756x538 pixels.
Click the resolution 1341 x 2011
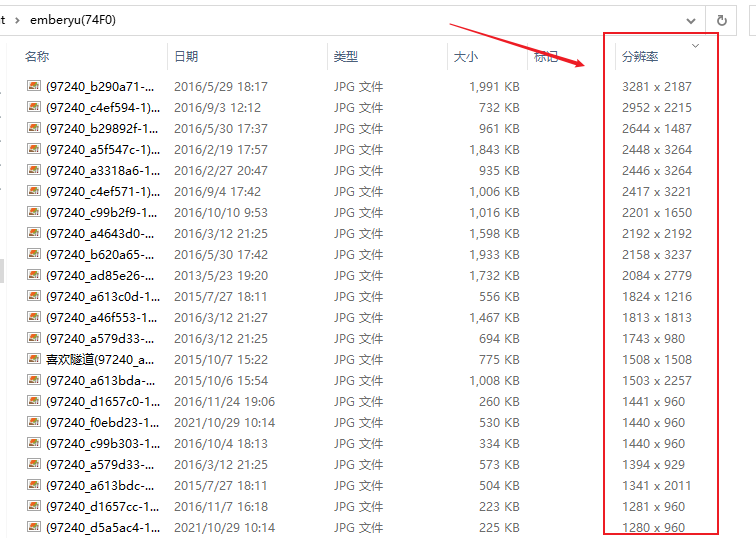tap(657, 486)
